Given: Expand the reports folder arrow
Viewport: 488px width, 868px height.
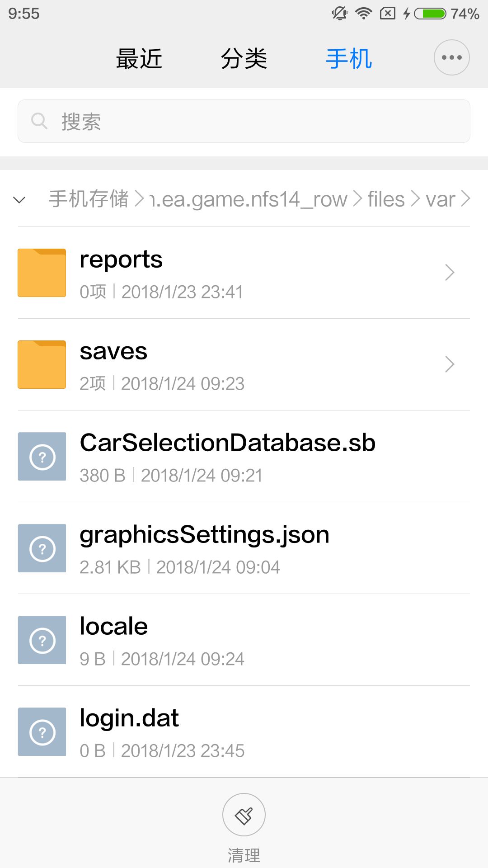Looking at the screenshot, I should (x=449, y=273).
